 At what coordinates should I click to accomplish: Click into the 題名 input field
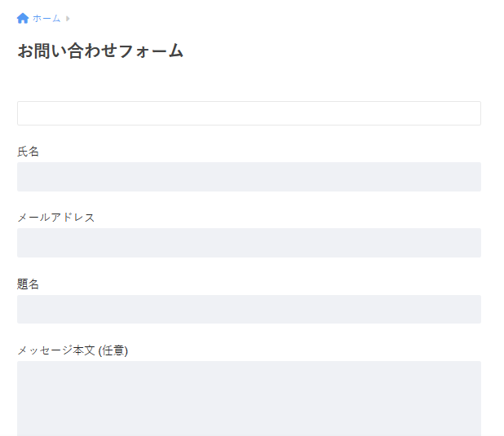[249, 309]
